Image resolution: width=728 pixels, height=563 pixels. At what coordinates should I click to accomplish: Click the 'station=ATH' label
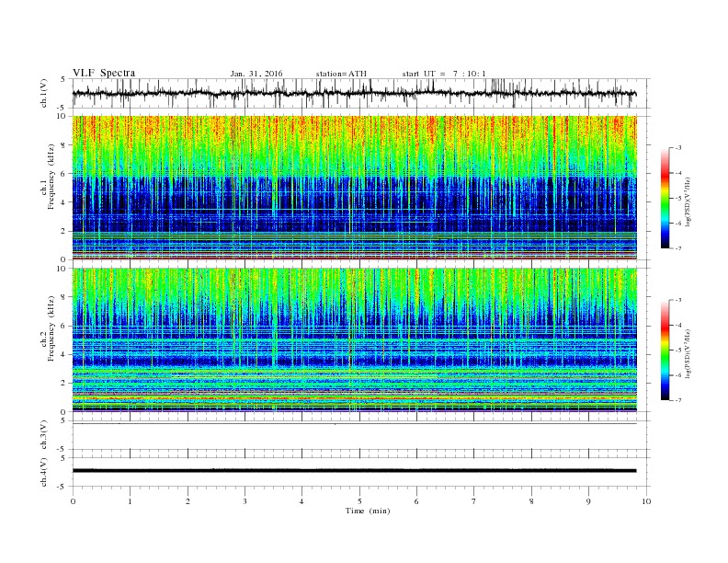341,74
